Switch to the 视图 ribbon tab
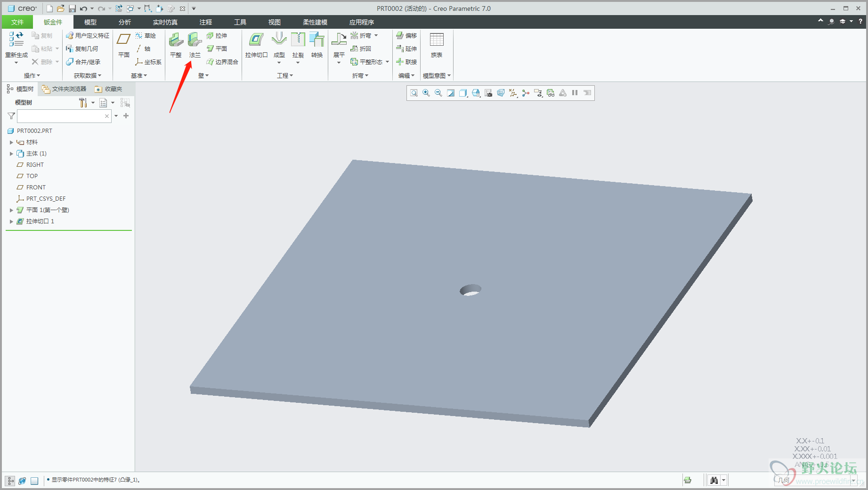The width and height of the screenshot is (868, 490). (275, 22)
